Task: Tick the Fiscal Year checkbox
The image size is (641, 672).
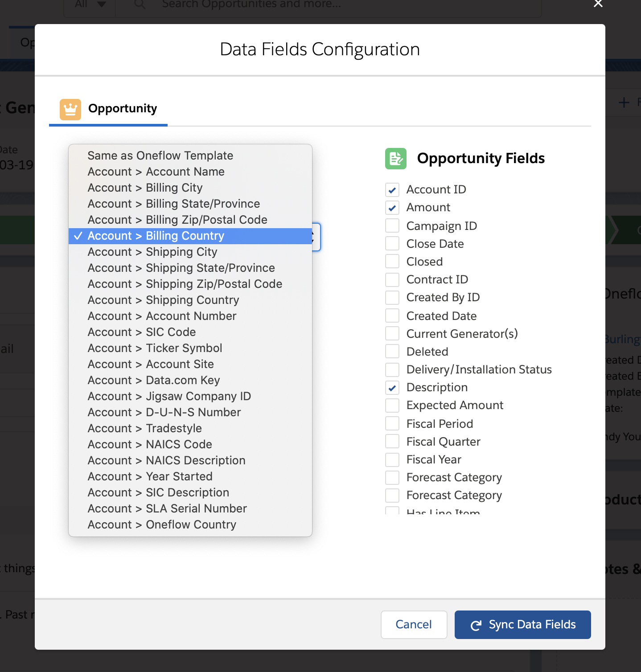Action: click(392, 459)
